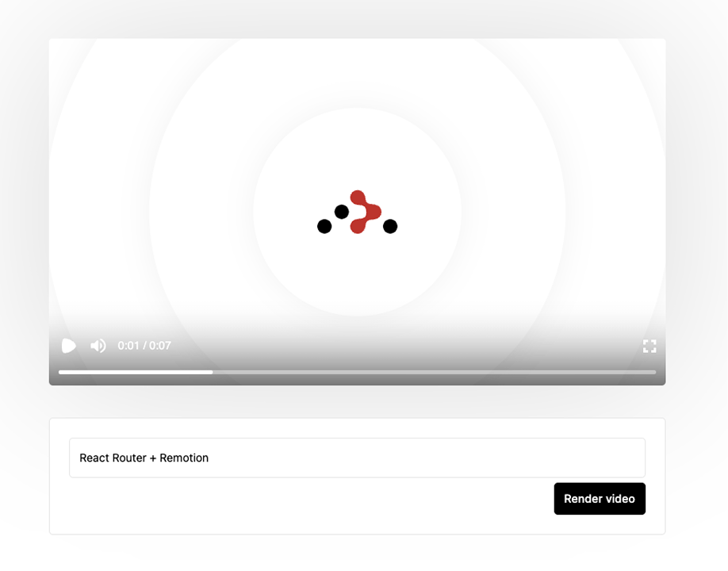Jump to the very start of the seek bar
728x571 pixels.
tap(60, 371)
